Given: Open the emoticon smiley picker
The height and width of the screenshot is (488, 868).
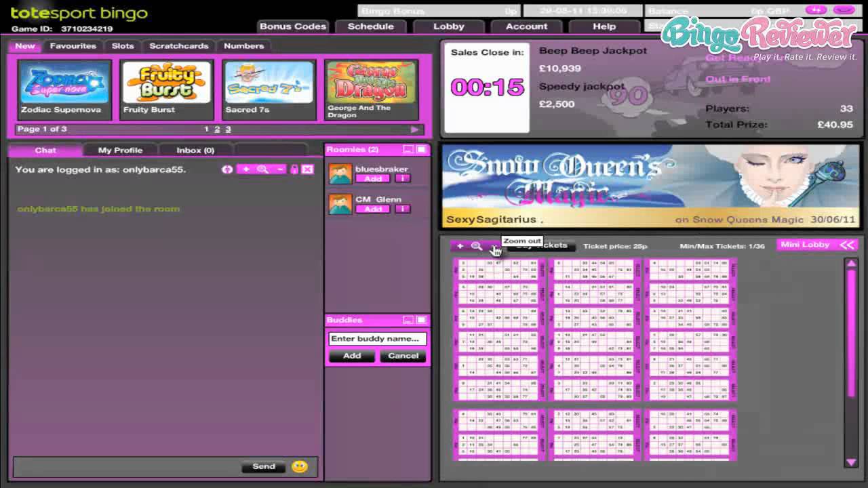Looking at the screenshot, I should (x=300, y=466).
